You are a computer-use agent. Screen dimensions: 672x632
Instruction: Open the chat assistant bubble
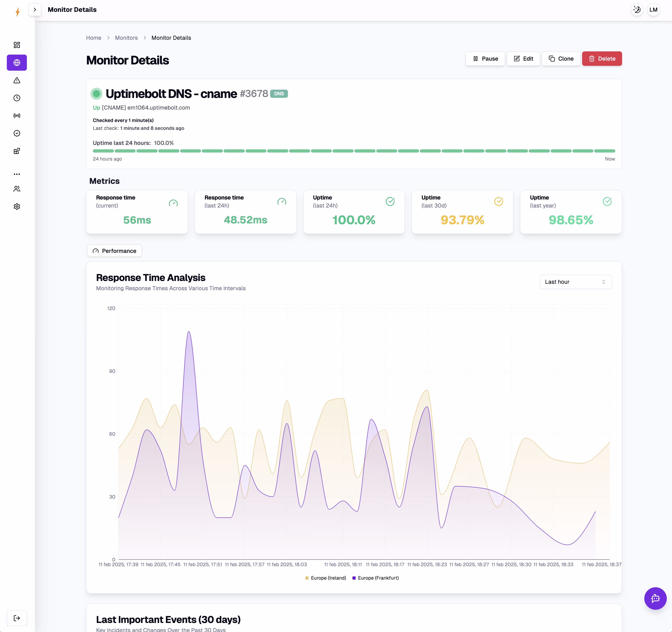655,598
